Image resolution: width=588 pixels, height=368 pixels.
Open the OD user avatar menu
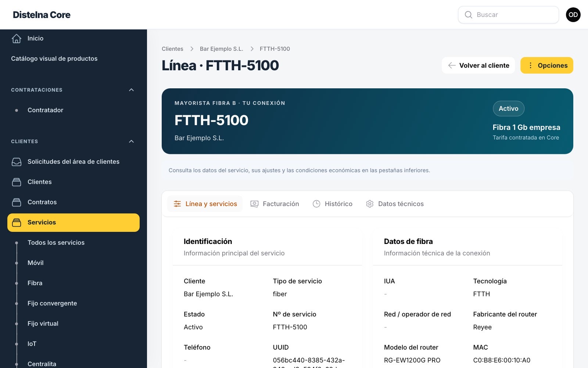[x=573, y=15]
